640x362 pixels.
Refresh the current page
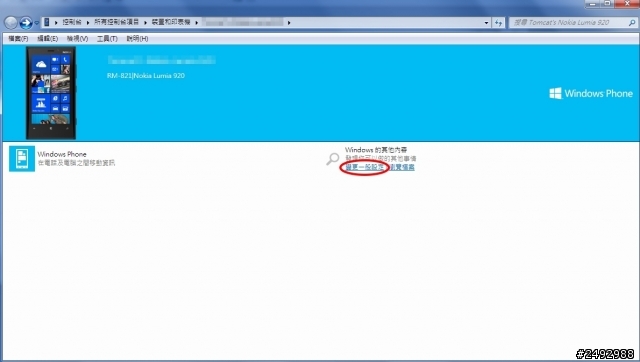click(x=498, y=23)
